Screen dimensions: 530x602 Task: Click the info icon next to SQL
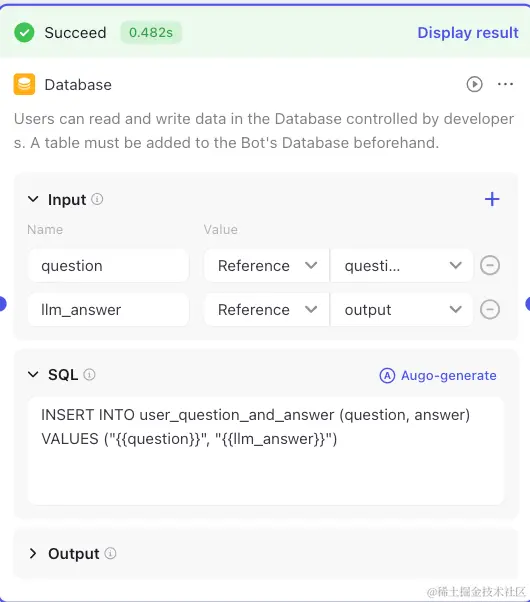point(89,374)
